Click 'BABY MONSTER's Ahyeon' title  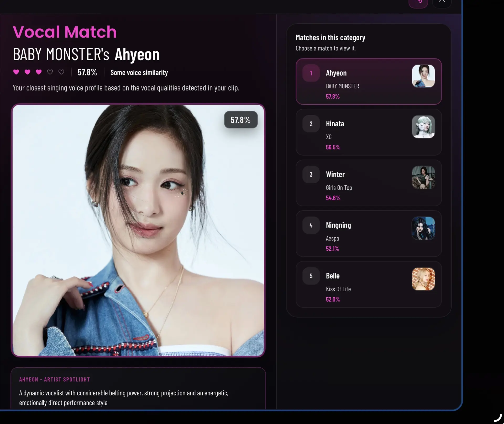pyautogui.click(x=86, y=54)
